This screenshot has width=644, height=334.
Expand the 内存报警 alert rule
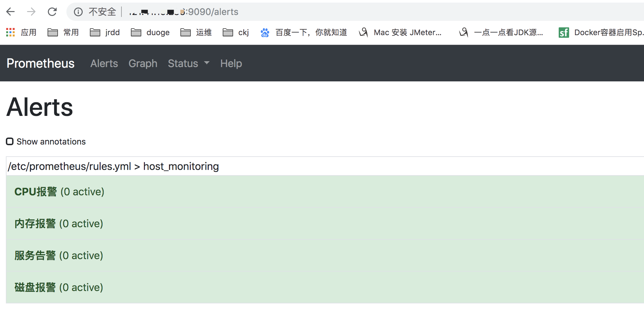[35, 223]
